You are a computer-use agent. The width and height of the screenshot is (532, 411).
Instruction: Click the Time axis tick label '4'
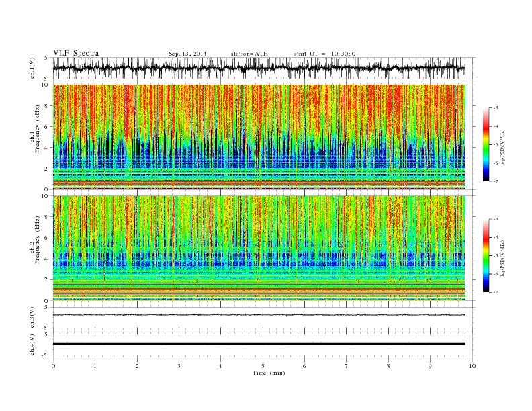coord(220,366)
